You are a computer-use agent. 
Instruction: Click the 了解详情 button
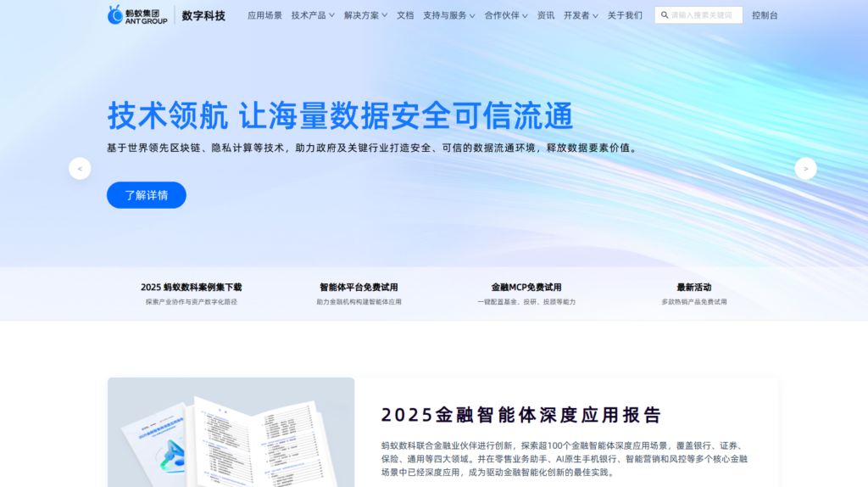click(x=147, y=195)
